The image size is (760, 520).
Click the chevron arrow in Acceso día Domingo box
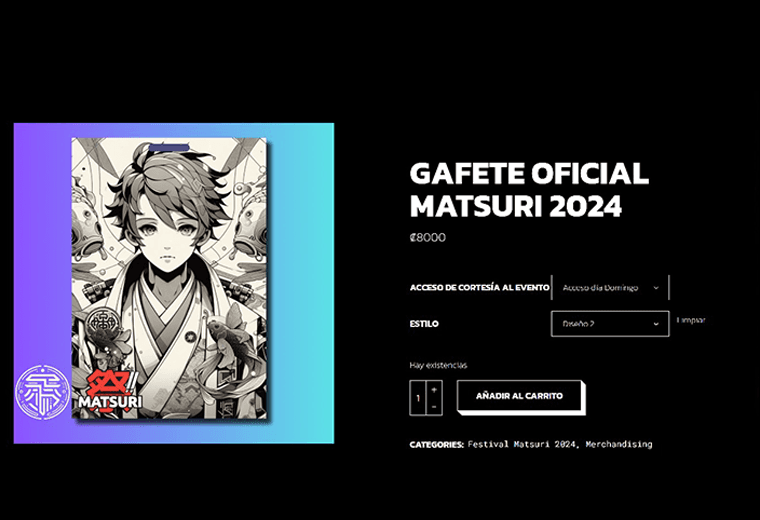(656, 288)
